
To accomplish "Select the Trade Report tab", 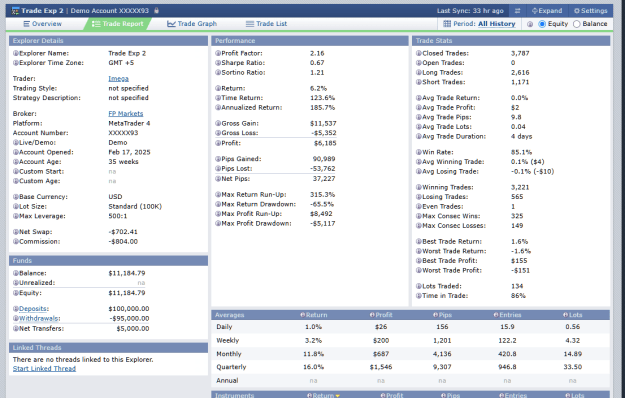I will click(118, 24).
